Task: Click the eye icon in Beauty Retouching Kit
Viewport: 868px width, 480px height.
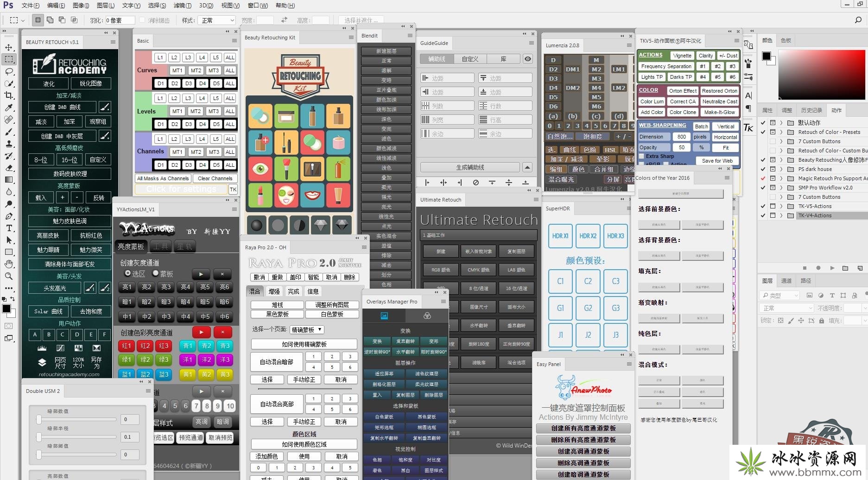Action: point(260,169)
